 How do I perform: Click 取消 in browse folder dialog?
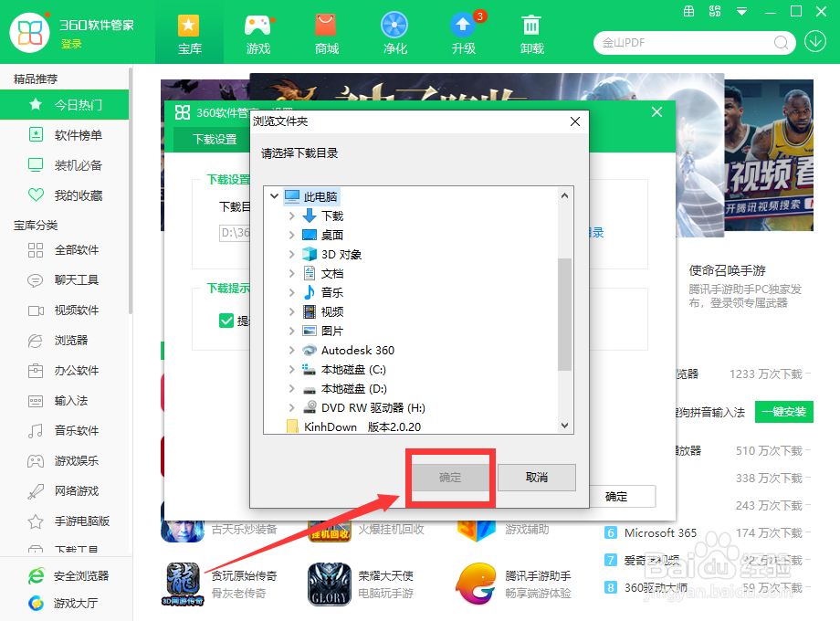537,478
